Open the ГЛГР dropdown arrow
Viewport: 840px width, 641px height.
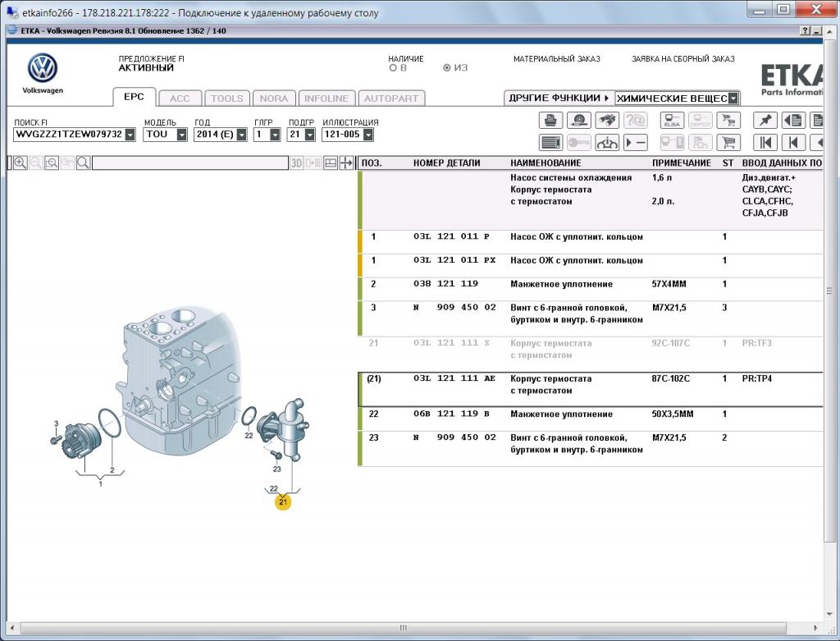[x=276, y=135]
